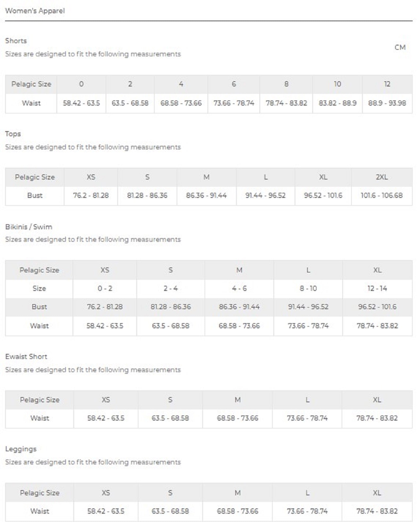Click the Ewaist Short section title
This screenshot has height=529, width=420.
26,357
